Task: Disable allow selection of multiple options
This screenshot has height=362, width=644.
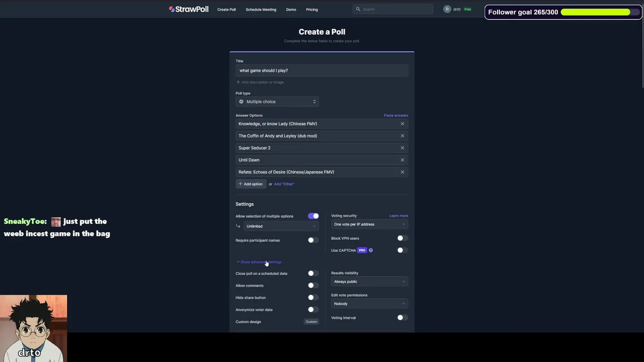Action: click(x=313, y=216)
